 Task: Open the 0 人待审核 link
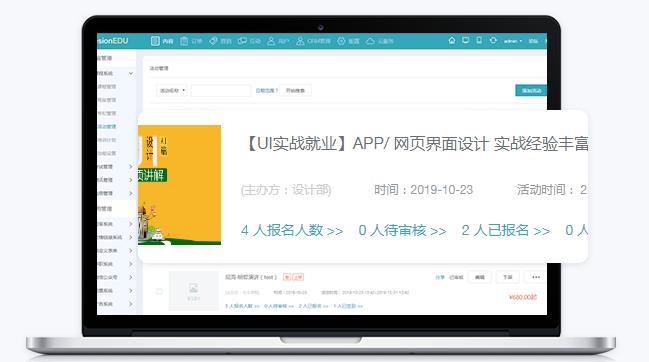[402, 230]
